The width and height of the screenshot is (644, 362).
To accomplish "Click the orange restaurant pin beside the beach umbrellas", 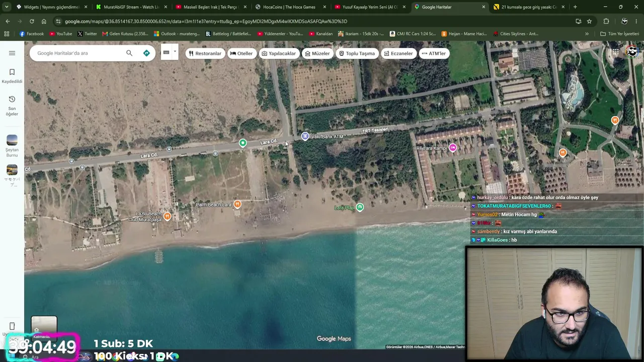I will tap(562, 153).
